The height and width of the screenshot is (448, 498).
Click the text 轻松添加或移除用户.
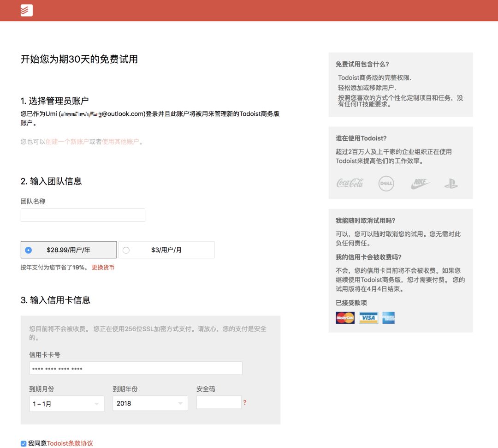point(367,88)
